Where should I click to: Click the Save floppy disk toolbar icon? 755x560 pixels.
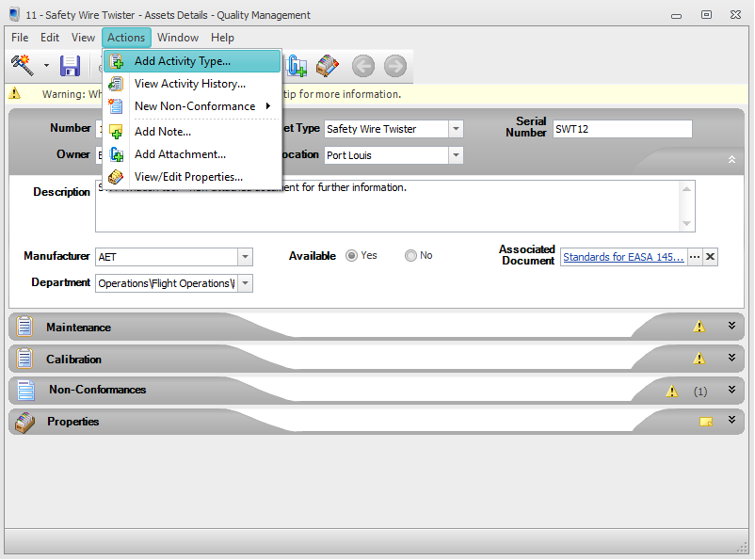pos(70,65)
